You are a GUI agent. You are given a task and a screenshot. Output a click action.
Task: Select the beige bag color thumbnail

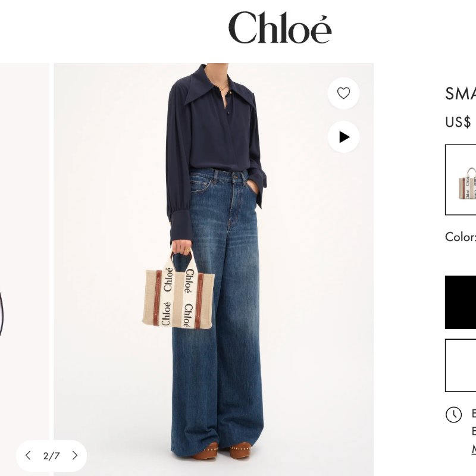point(461,180)
